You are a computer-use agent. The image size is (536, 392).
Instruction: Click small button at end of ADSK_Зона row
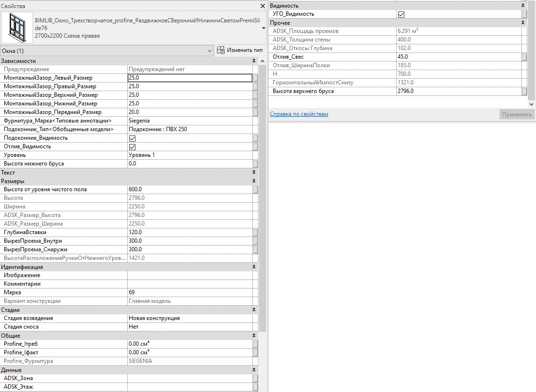tap(255, 378)
